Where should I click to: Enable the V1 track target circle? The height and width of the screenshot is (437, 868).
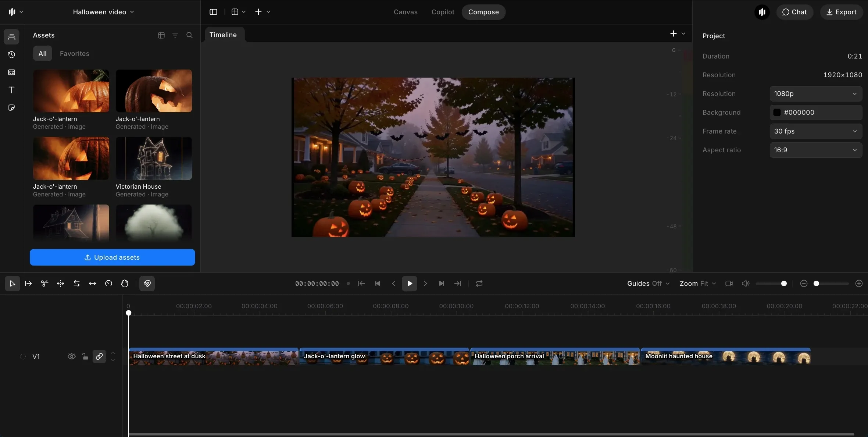(x=23, y=356)
